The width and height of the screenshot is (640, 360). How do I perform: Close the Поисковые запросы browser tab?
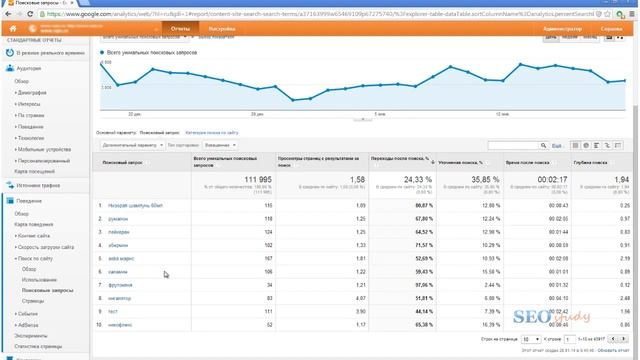72,2
